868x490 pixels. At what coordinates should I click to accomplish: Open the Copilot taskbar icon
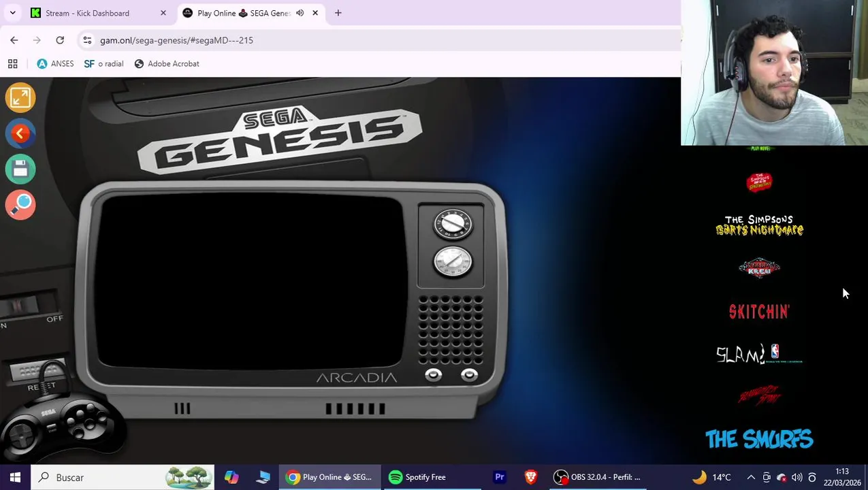tap(231, 477)
